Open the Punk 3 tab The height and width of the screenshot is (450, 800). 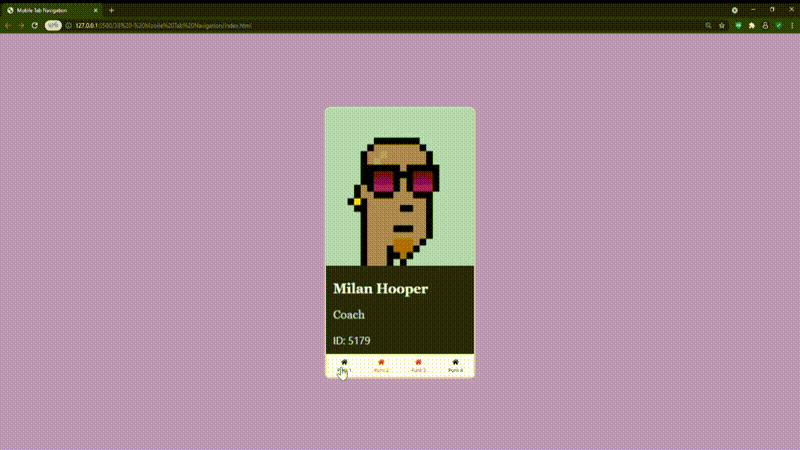(x=418, y=366)
